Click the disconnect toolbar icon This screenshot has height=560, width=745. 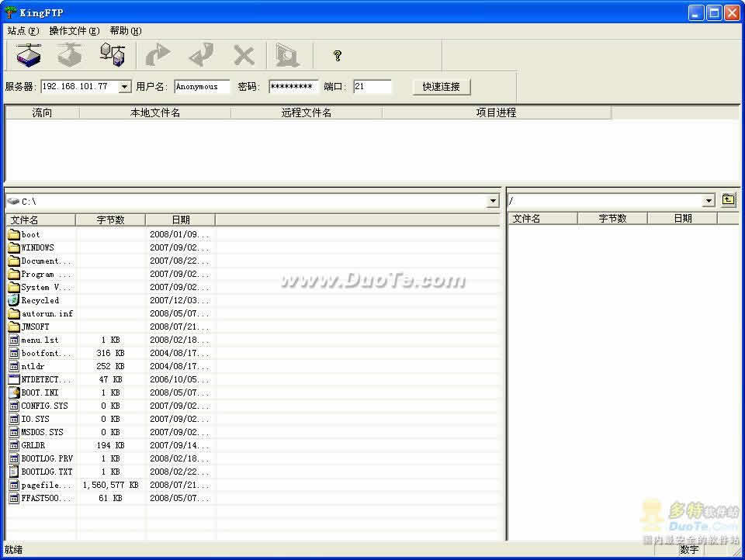pyautogui.click(x=70, y=55)
